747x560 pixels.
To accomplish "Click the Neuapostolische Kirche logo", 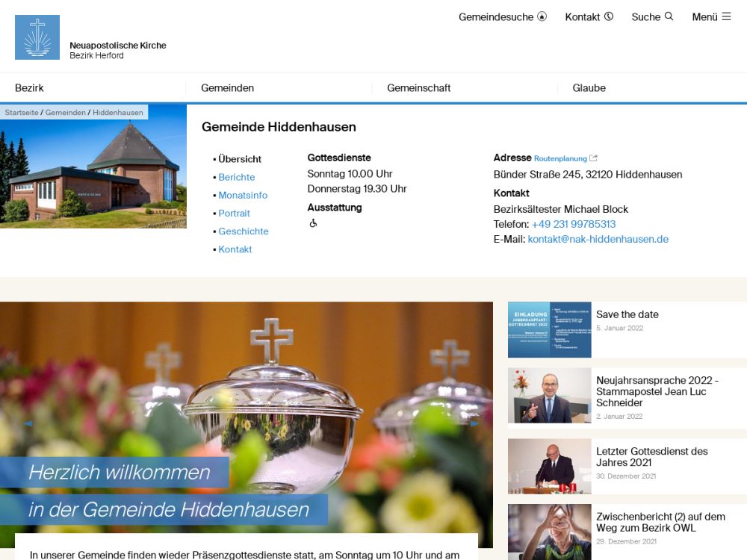I will pyautogui.click(x=37, y=37).
